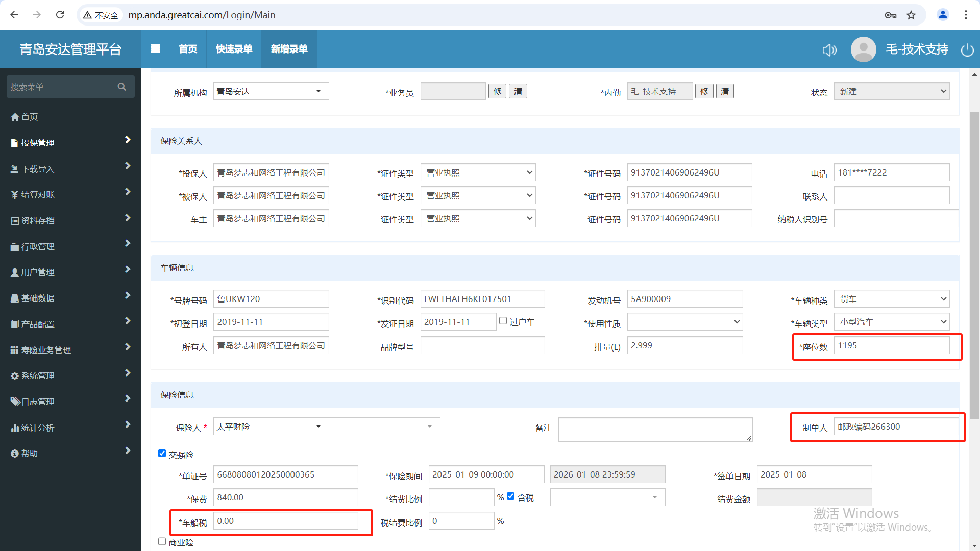Click the speaker notification icon
This screenshot has width=980, height=551.
coord(829,49)
